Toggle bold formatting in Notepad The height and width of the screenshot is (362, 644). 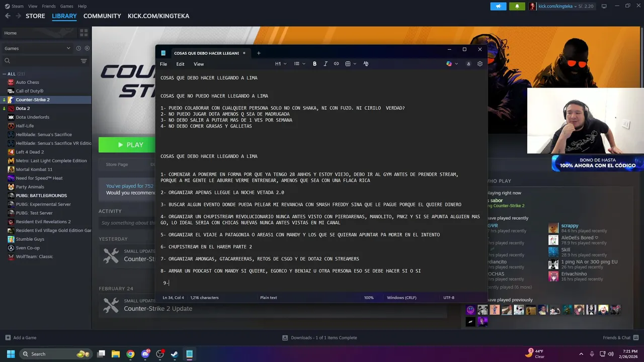[x=314, y=64]
